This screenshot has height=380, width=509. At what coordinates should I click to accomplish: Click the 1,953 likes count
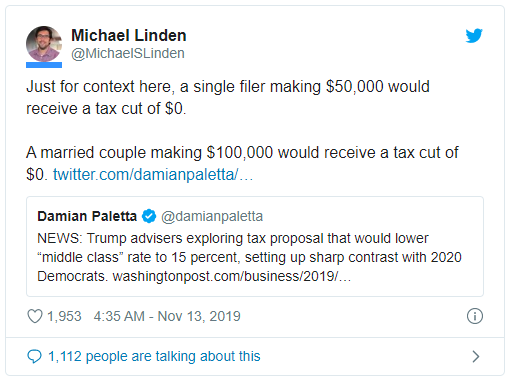(64, 316)
